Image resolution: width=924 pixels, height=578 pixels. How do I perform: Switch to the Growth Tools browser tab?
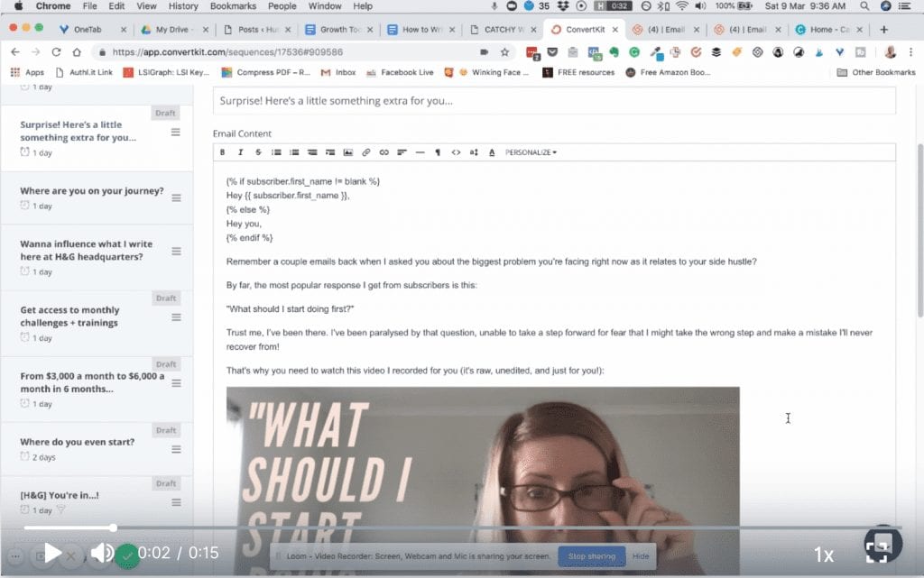(340, 30)
